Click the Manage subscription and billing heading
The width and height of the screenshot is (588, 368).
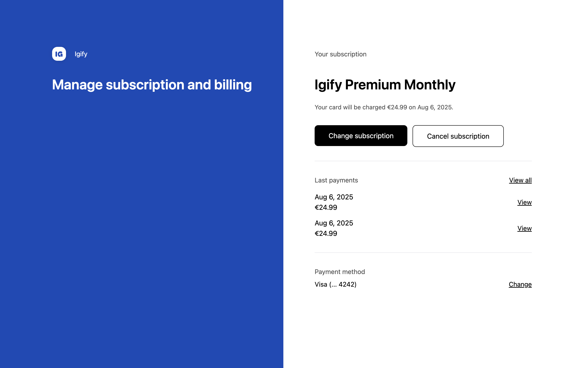(152, 85)
